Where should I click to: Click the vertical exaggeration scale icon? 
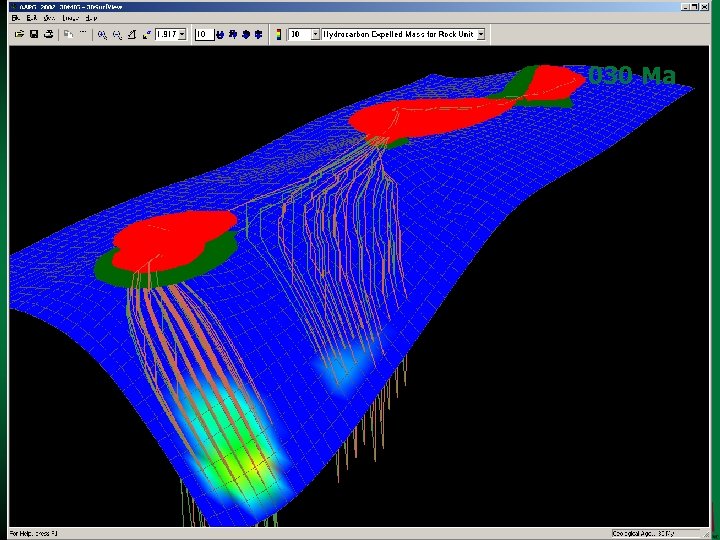click(132, 34)
